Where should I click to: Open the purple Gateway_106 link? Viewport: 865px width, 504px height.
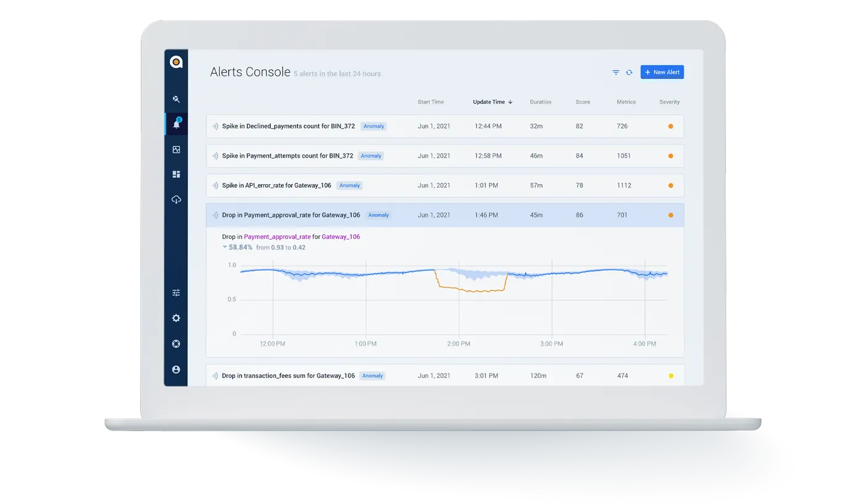[341, 237]
